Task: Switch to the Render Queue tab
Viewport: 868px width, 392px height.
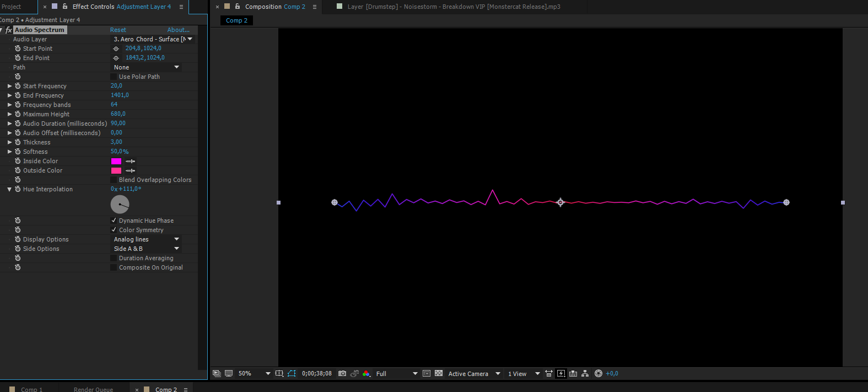Action: coord(93,389)
